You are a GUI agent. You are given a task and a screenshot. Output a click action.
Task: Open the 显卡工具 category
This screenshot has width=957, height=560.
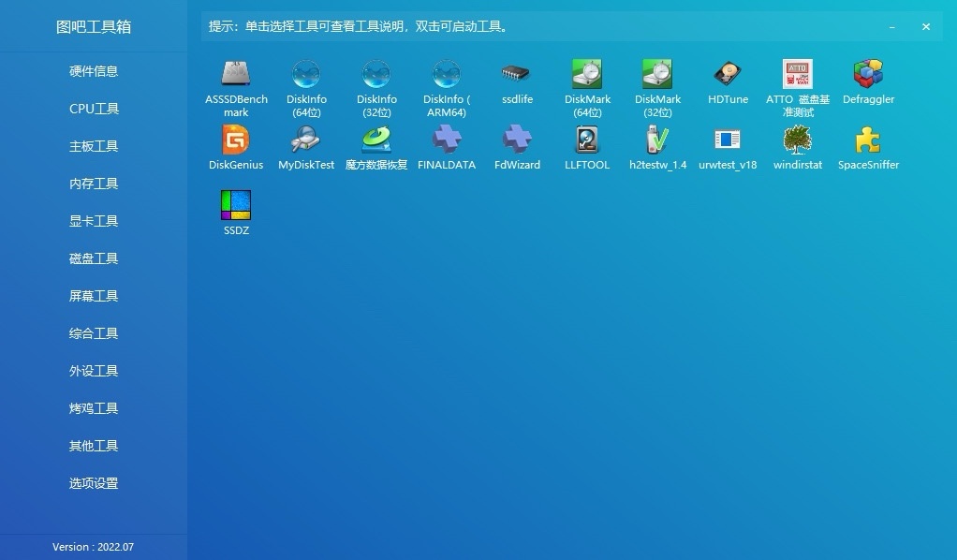tap(94, 221)
